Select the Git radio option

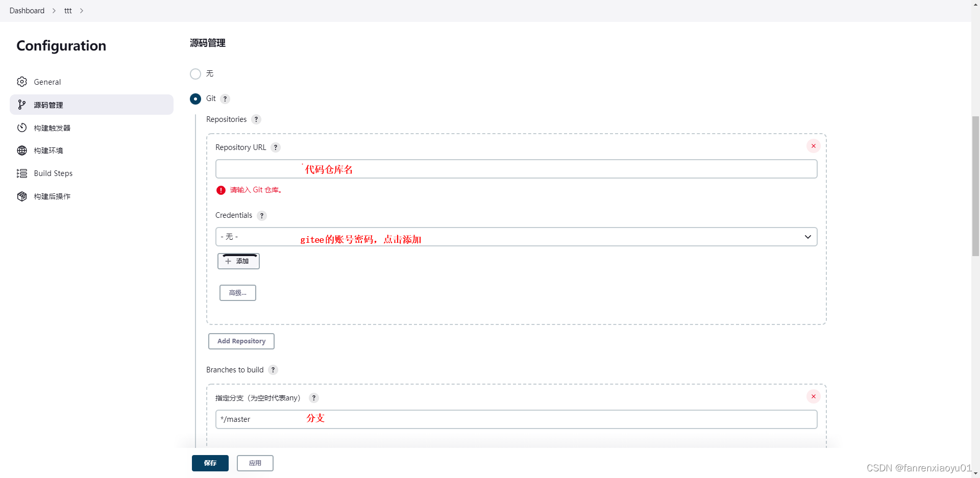point(195,98)
